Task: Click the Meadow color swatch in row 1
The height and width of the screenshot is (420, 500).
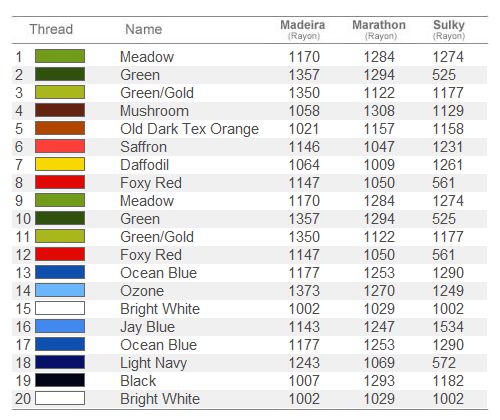Action: [60, 56]
